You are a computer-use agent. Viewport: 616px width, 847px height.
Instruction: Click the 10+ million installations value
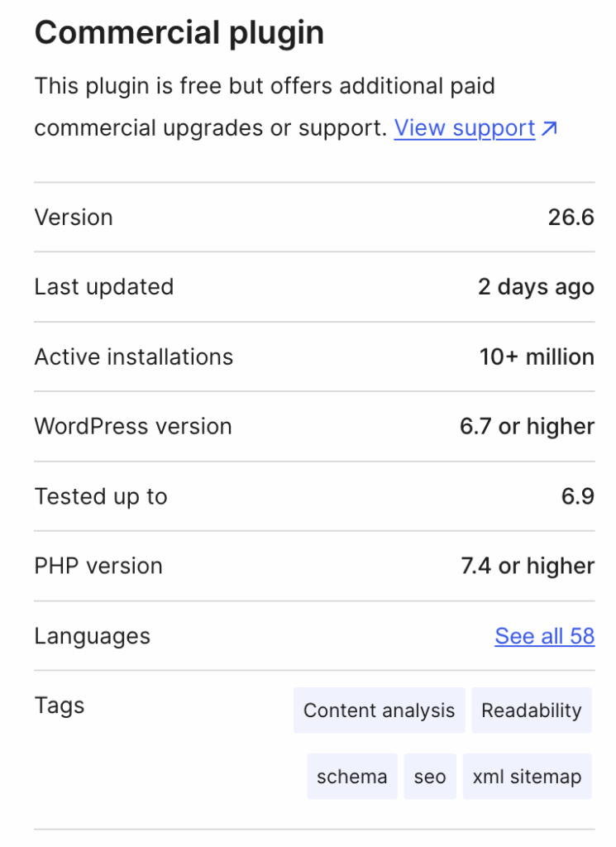pyautogui.click(x=537, y=357)
